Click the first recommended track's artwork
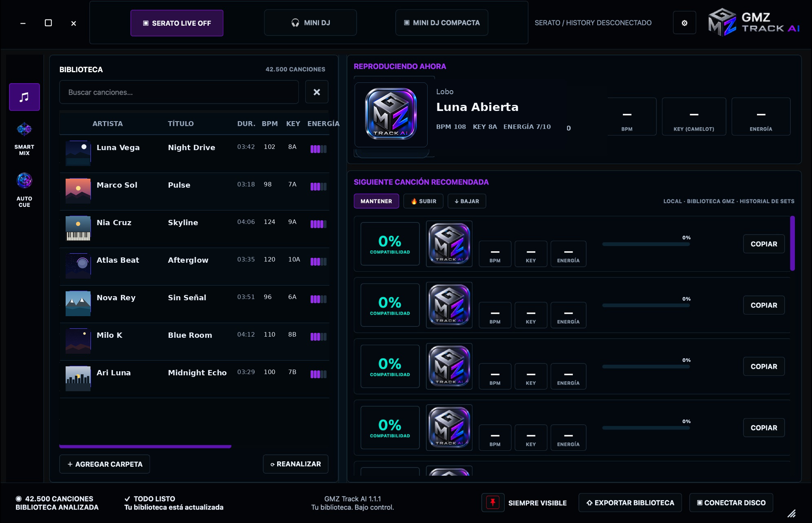Screen dimensions: 812x523 point(449,244)
